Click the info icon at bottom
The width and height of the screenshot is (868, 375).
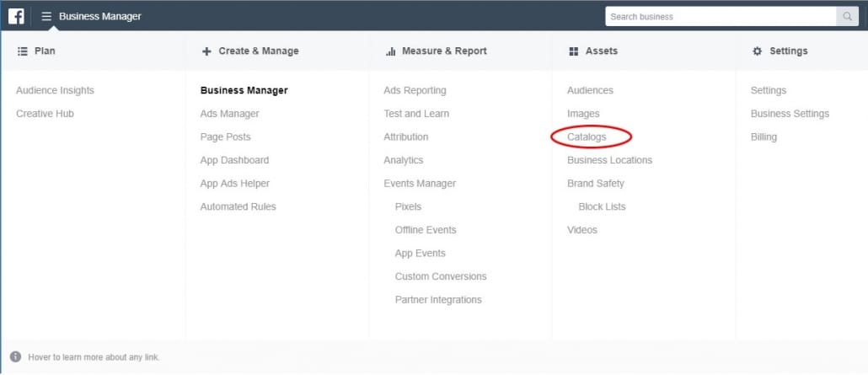[x=15, y=357]
